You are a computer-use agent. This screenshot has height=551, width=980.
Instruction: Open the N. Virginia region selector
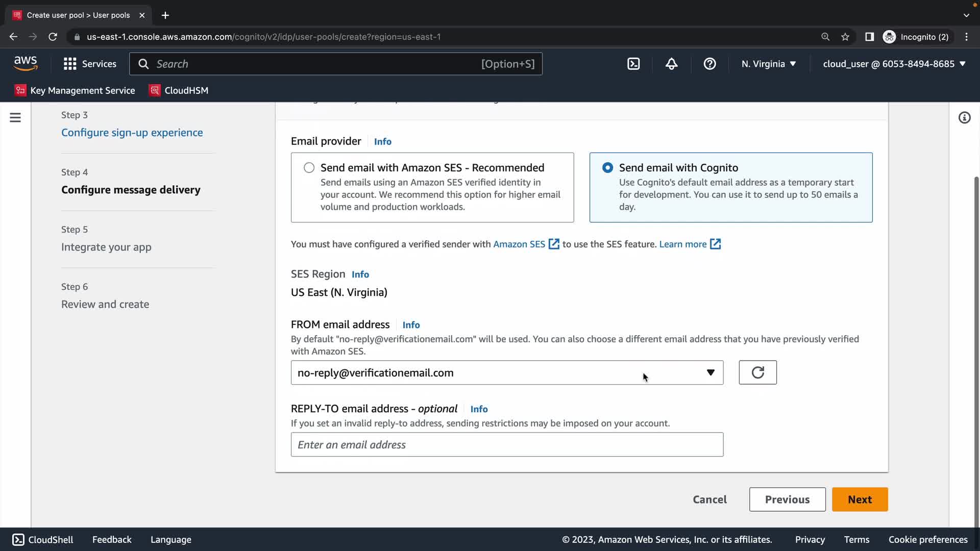click(x=769, y=64)
